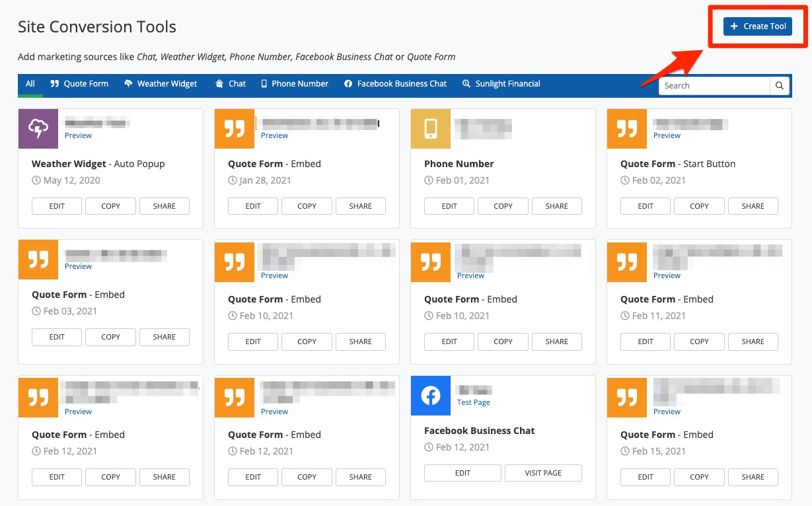
Task: Click the purple Weather Widget storm icon
Action: (x=38, y=129)
